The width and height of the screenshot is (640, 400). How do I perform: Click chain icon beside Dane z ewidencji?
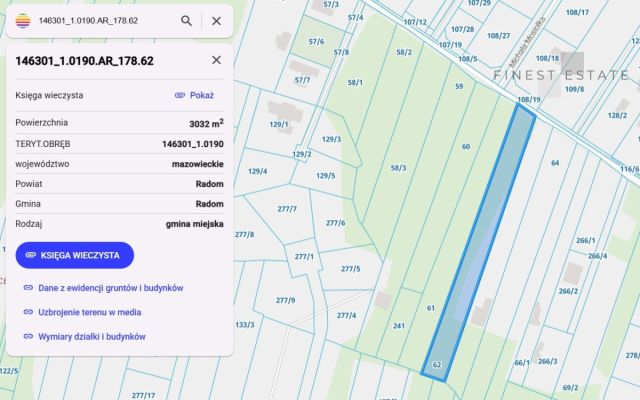pyautogui.click(x=28, y=287)
